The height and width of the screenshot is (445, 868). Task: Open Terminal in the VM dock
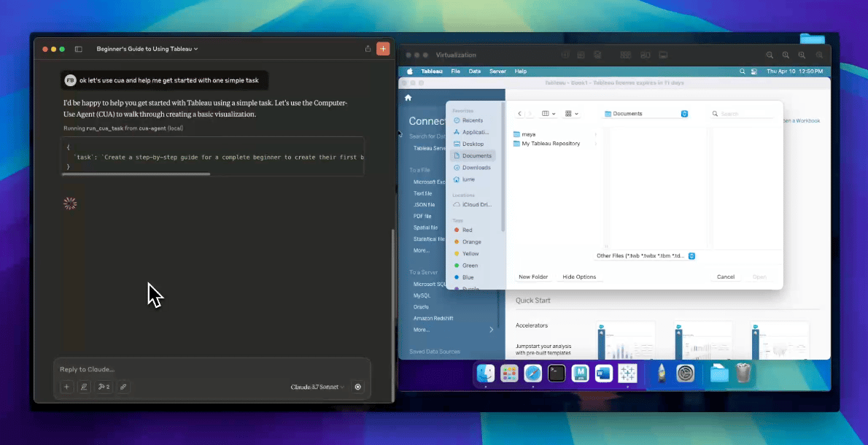click(x=557, y=374)
